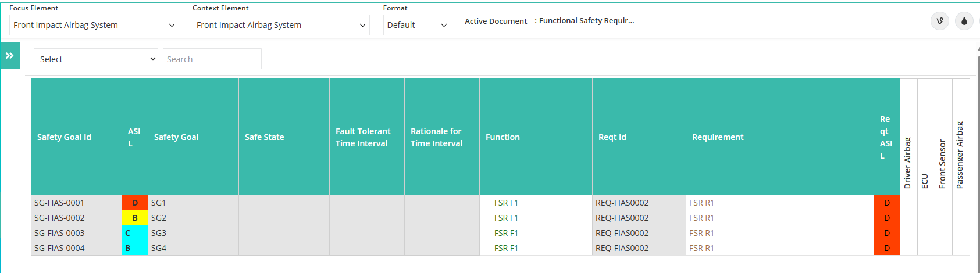
Task: Click the Reqt ASIL D cell in SG-FIAS-0001 row
Action: tap(887, 203)
